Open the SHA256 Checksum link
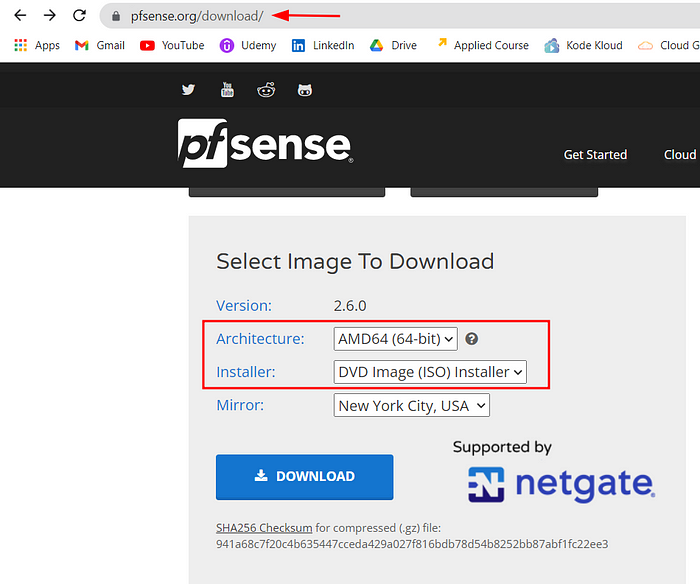Image resolution: width=700 pixels, height=584 pixels. (264, 528)
